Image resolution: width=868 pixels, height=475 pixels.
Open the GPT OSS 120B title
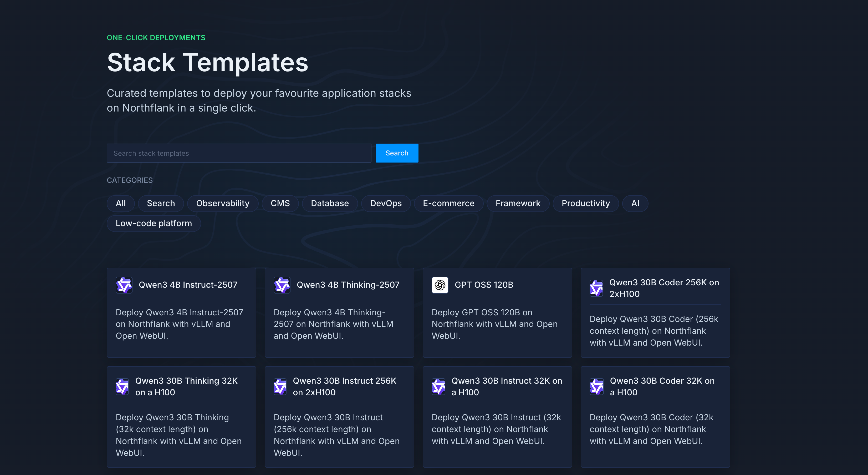tap(484, 285)
